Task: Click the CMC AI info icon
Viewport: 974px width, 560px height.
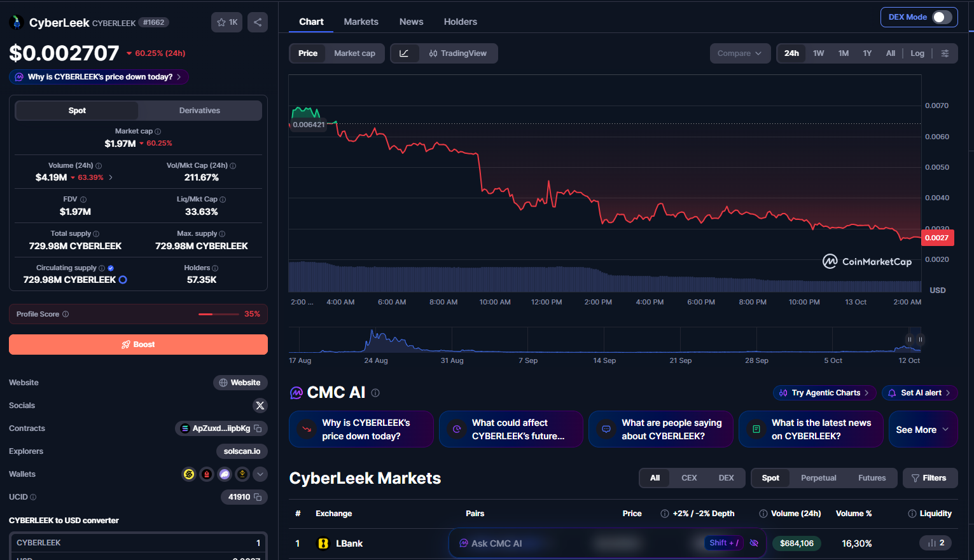Action: (375, 393)
